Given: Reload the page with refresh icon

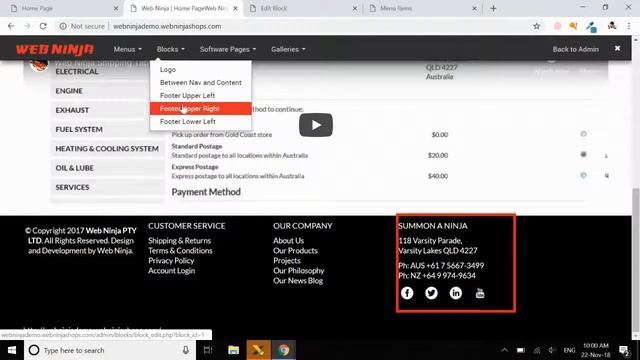Looking at the screenshot, I should tap(43, 26).
